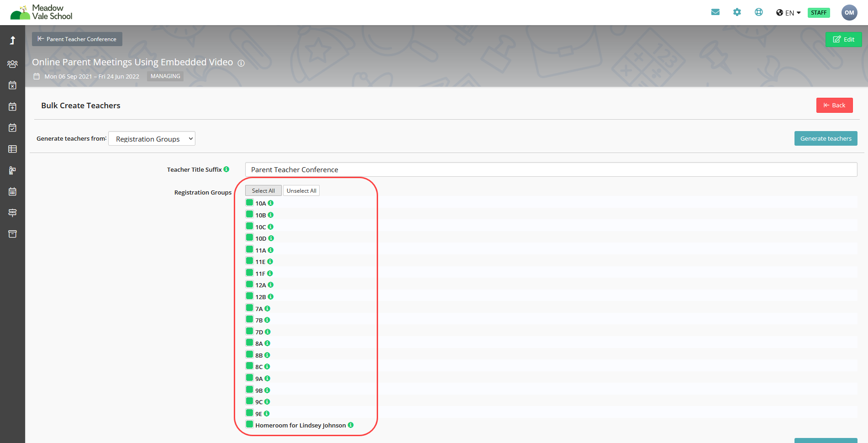Image resolution: width=868 pixels, height=443 pixels.
Task: Open the settings gear icon
Action: (x=737, y=12)
